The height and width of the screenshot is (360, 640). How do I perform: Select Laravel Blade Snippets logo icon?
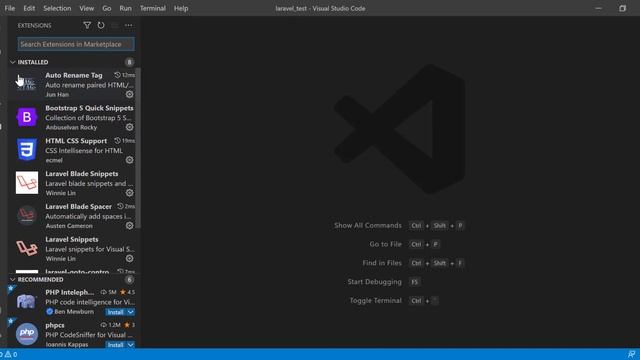(27, 182)
